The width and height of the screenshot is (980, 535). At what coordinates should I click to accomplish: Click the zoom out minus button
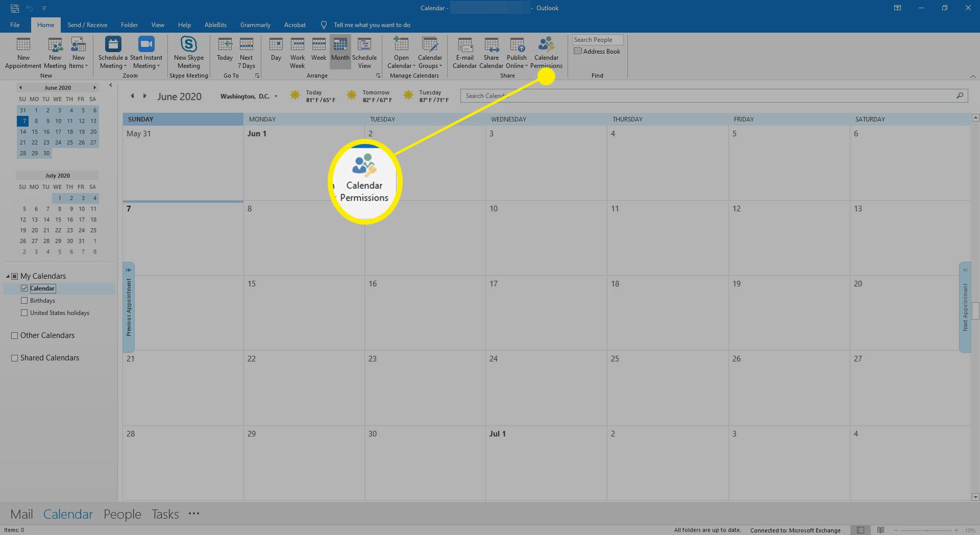coord(896,530)
